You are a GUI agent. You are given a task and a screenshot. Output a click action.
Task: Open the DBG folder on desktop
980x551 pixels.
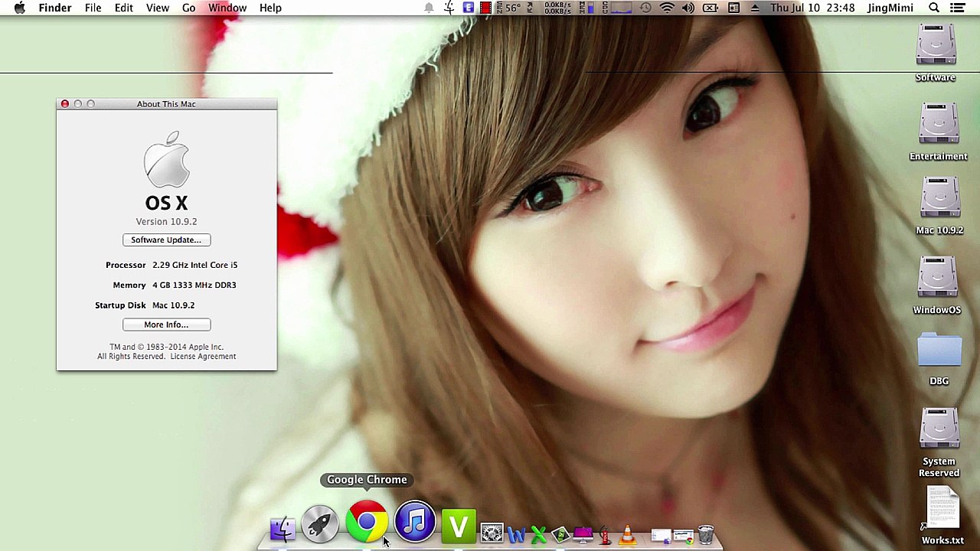tap(939, 350)
